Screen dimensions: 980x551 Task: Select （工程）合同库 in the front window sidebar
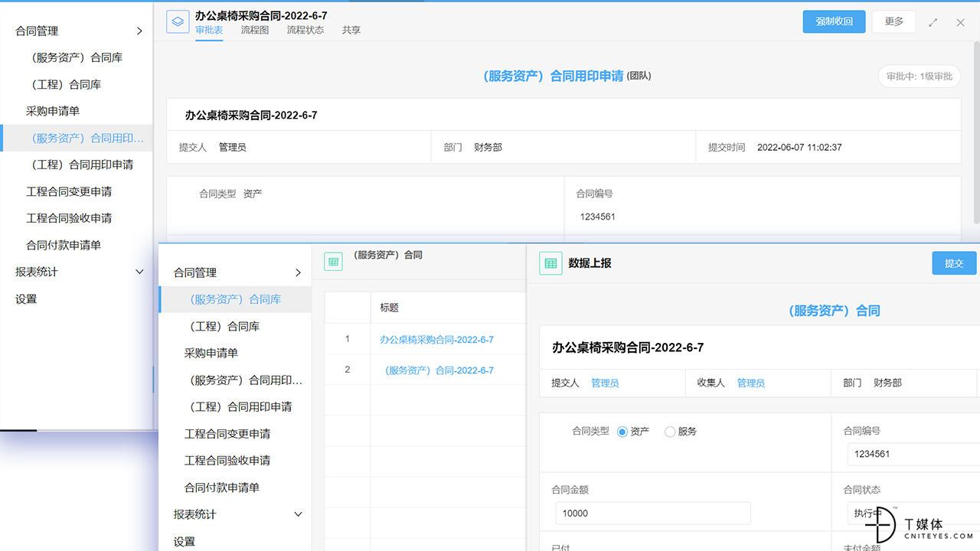235,326
